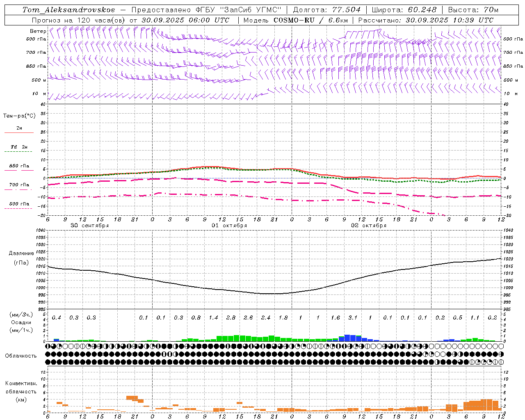525x420 pixels.
Task: Click the line sample under 850 гПа legend
Action: point(19,171)
